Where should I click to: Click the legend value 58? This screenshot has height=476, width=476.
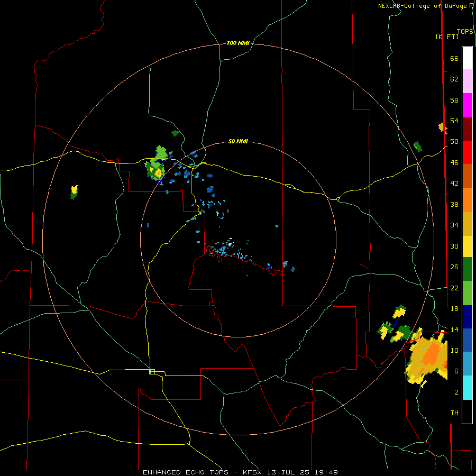pyautogui.click(x=454, y=100)
